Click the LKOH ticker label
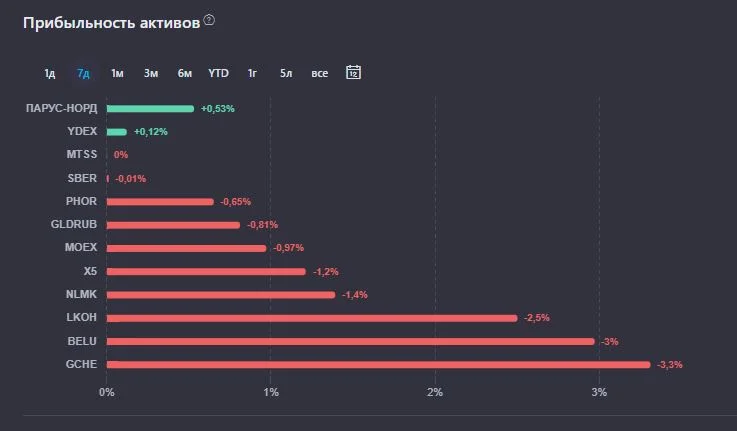 pyautogui.click(x=81, y=317)
